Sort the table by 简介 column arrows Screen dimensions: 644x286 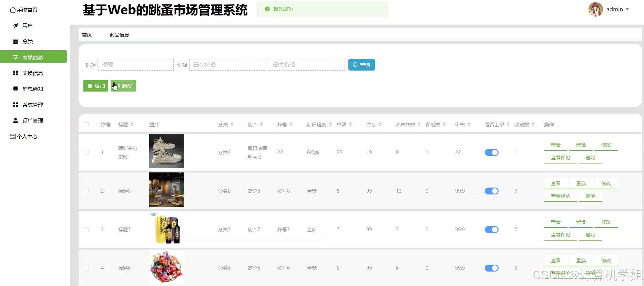pos(262,125)
